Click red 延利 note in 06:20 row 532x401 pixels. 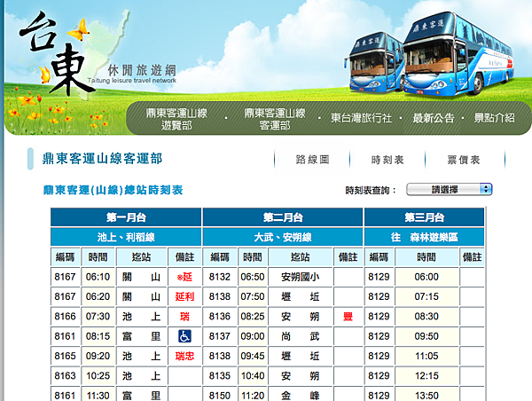(184, 297)
